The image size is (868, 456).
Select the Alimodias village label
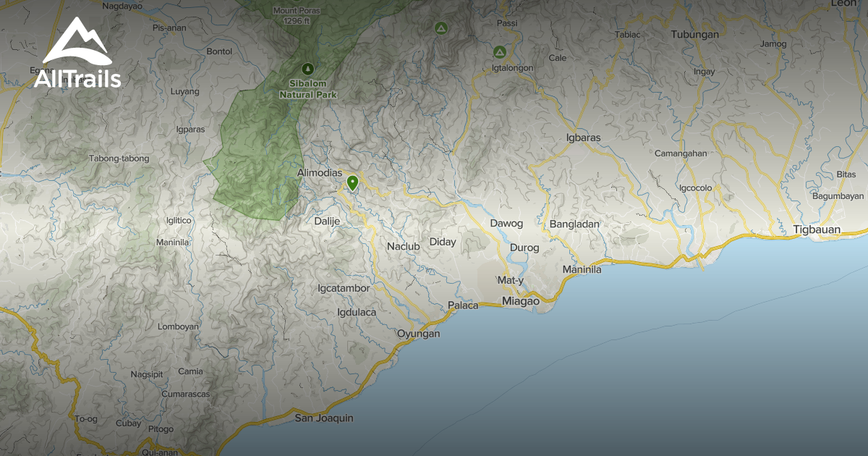point(319,172)
